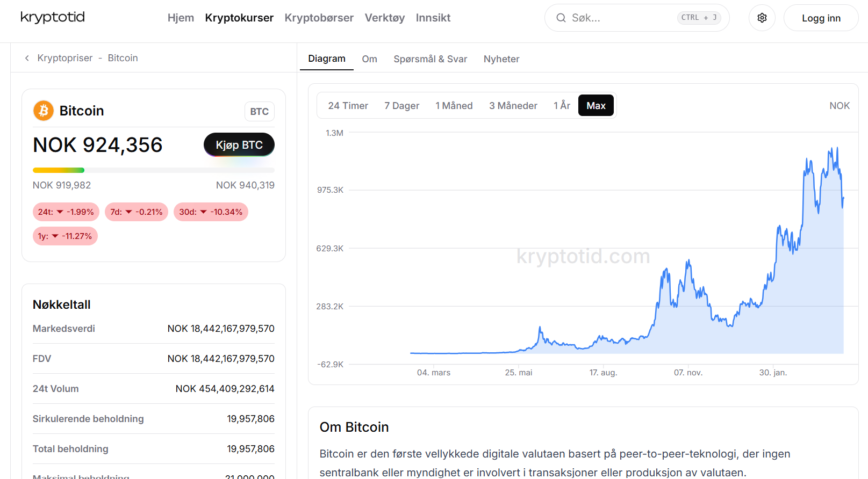Focus the Søk search field
The width and height of the screenshot is (868, 479).
tap(618, 18)
